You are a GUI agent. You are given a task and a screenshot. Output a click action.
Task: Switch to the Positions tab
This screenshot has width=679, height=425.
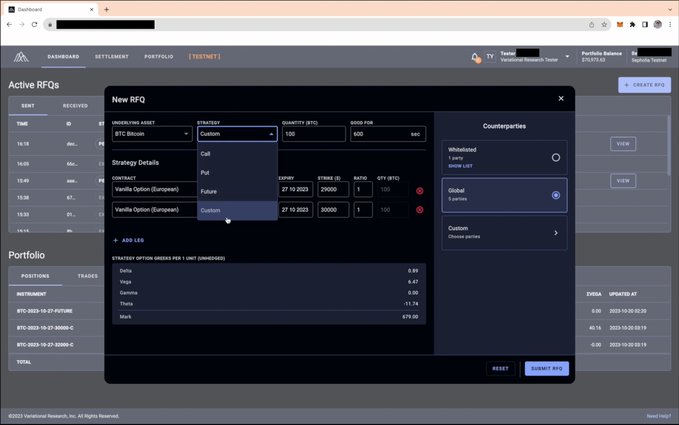(35, 276)
